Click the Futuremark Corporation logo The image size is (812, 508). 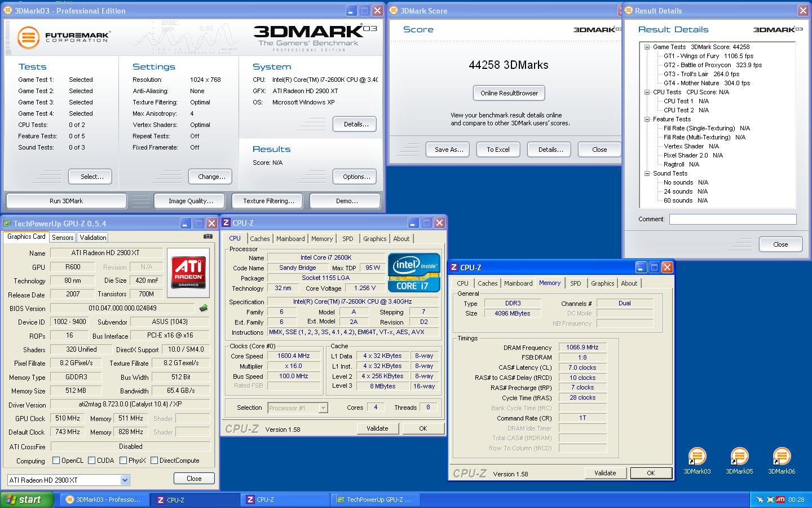tap(64, 37)
